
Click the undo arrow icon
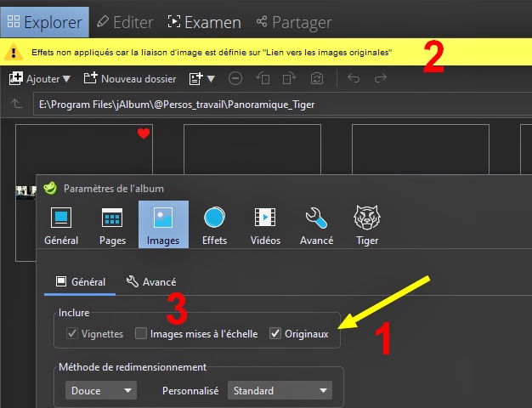tap(354, 78)
